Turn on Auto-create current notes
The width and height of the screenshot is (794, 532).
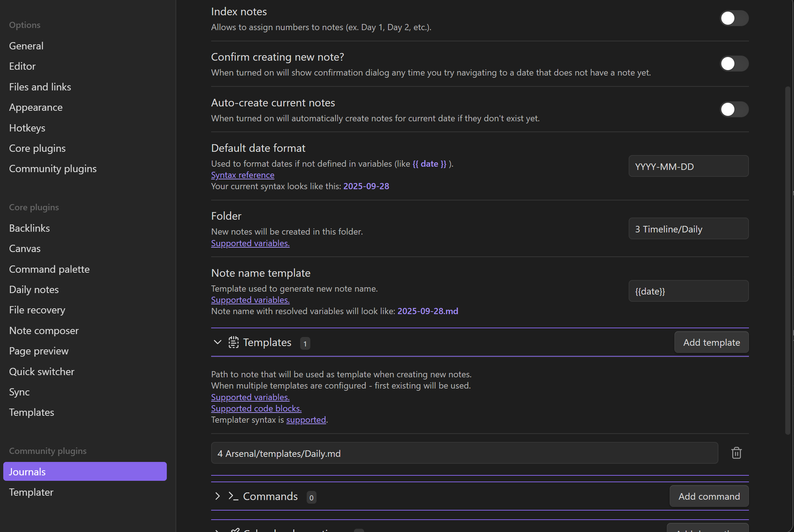tap(734, 109)
